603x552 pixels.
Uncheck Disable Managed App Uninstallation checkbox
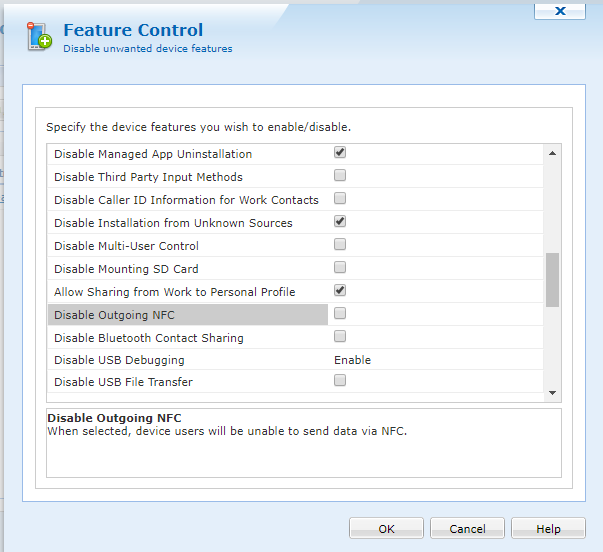click(x=340, y=153)
